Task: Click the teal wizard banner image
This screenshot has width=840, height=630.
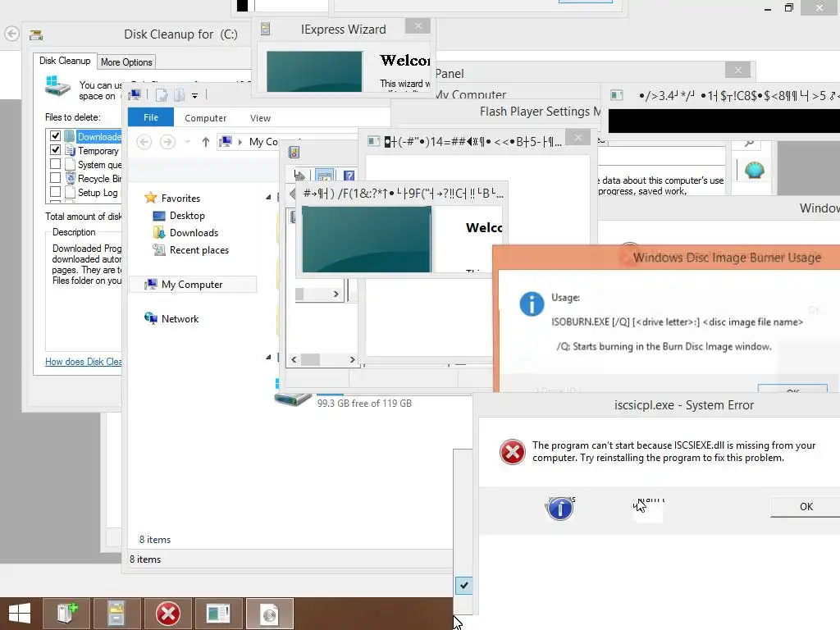Action: pos(367,240)
